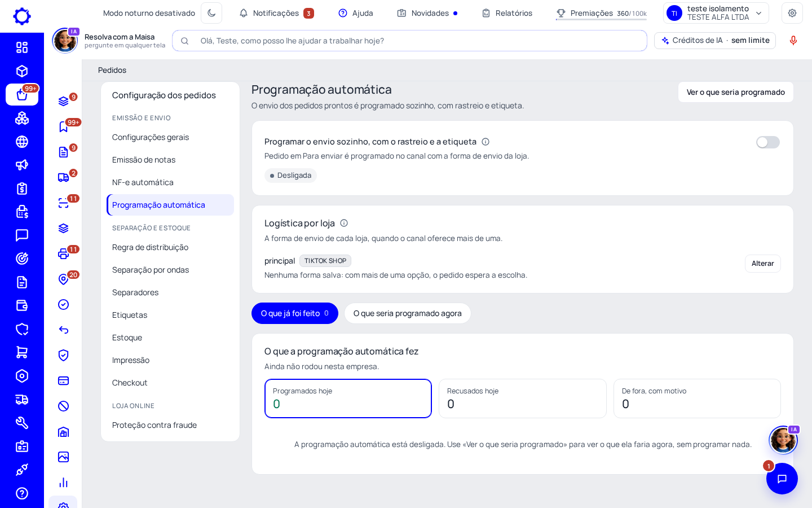Viewport: 812px width, 508px height.
Task: Open truck icon with badge 2
Action: pyautogui.click(x=64, y=178)
